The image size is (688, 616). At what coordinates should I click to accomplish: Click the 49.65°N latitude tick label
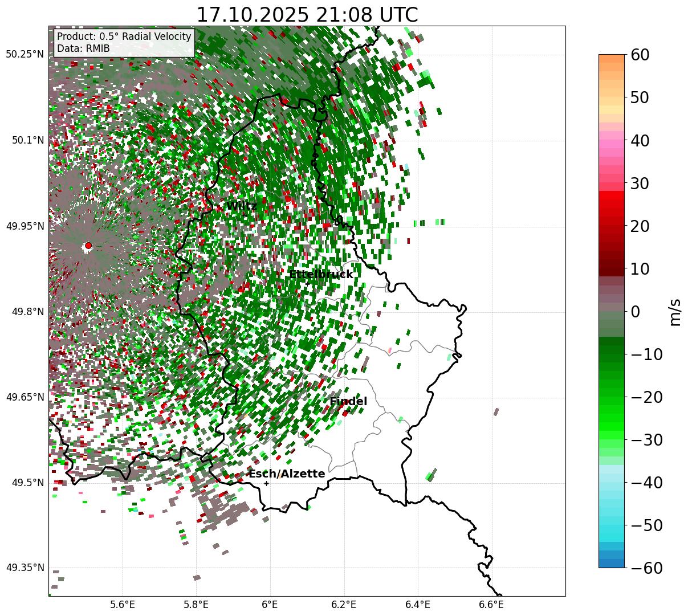click(25, 397)
